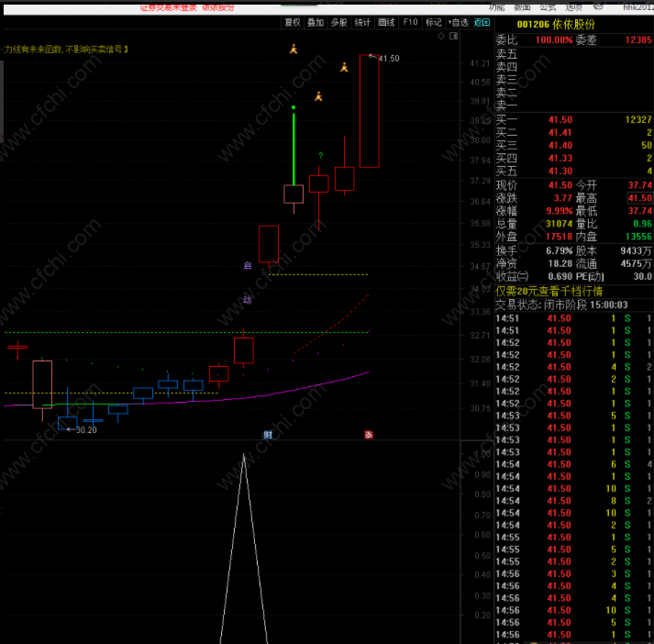
Task: Open the 选项 menu in the top bar
Action: click(x=573, y=7)
